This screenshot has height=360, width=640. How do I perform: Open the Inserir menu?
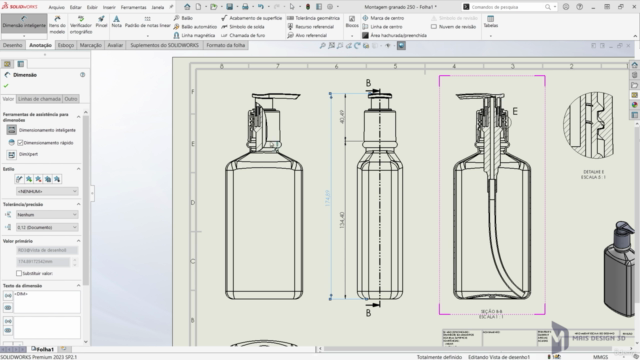click(x=109, y=7)
